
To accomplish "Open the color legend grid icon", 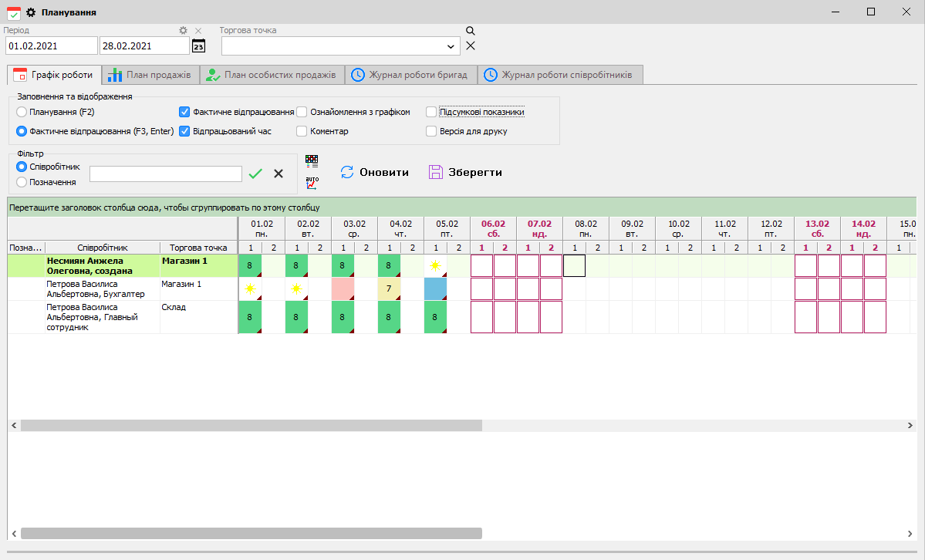I will point(312,161).
